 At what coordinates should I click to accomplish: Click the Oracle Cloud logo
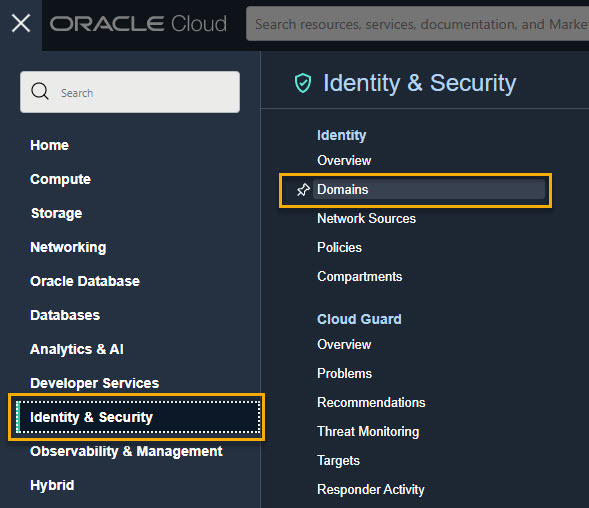(x=138, y=24)
